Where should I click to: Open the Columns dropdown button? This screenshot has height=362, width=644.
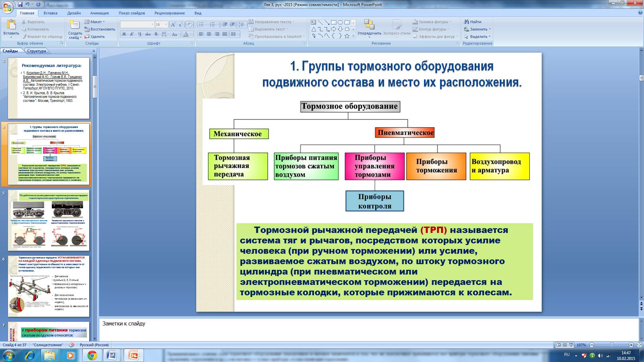point(235,34)
